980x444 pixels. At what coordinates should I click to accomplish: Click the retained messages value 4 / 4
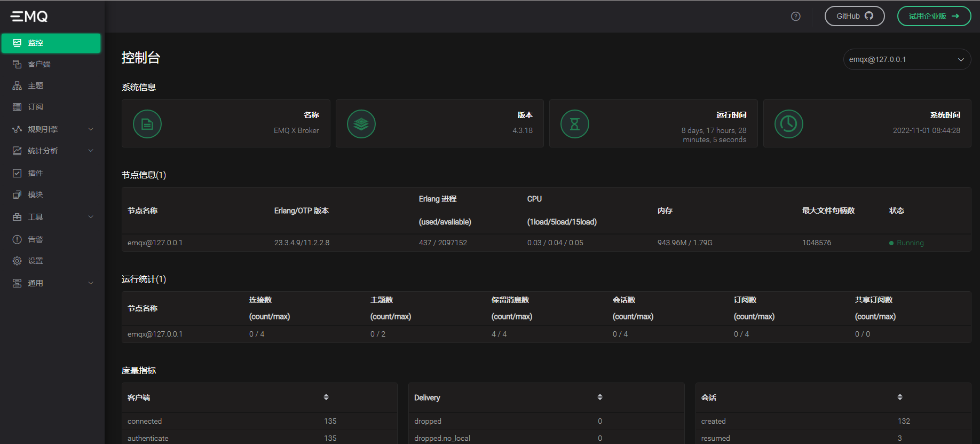click(x=499, y=334)
